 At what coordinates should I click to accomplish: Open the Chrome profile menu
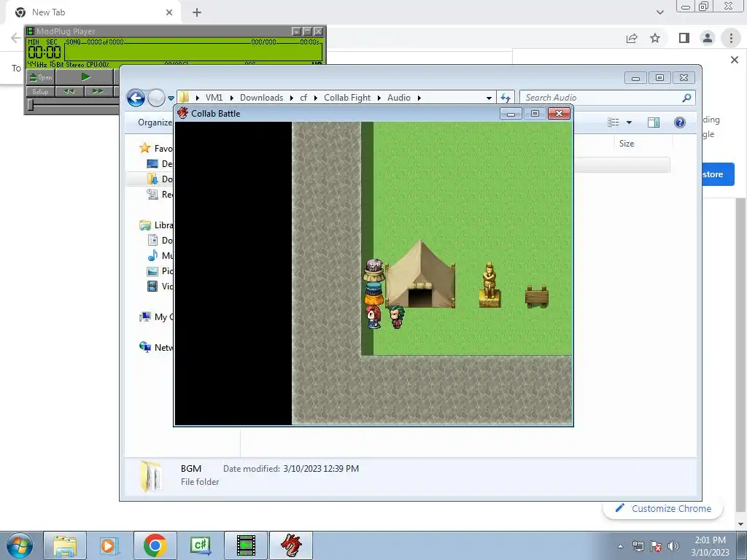click(x=708, y=38)
